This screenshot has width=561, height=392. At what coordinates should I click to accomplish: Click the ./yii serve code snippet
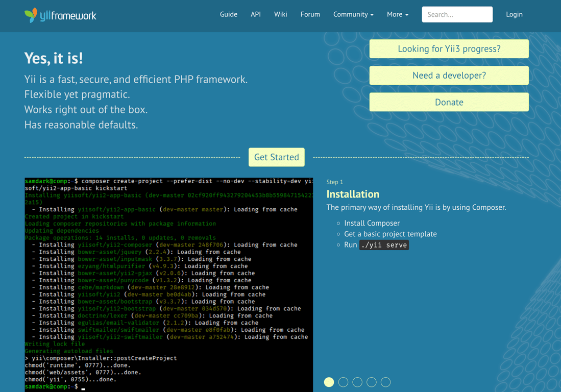pyautogui.click(x=384, y=245)
